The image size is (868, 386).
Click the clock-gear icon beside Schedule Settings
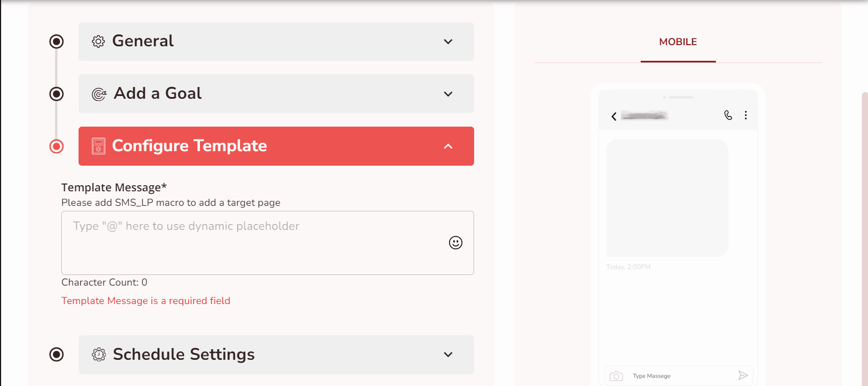tap(99, 355)
